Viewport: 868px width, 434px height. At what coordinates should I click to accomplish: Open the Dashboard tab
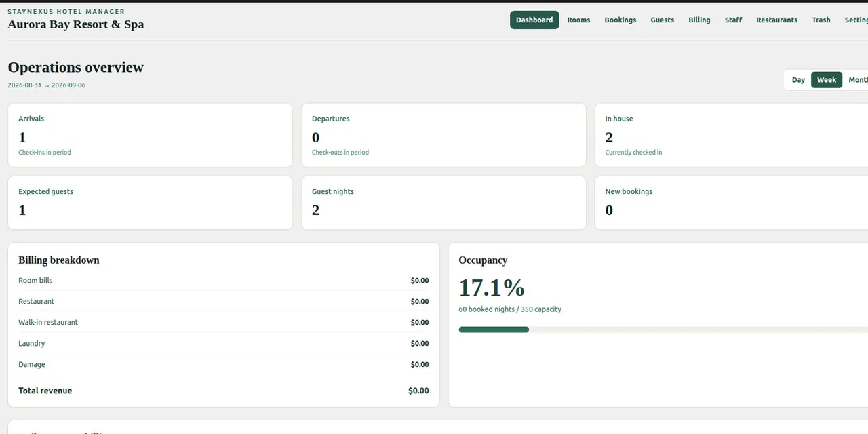pyautogui.click(x=534, y=20)
